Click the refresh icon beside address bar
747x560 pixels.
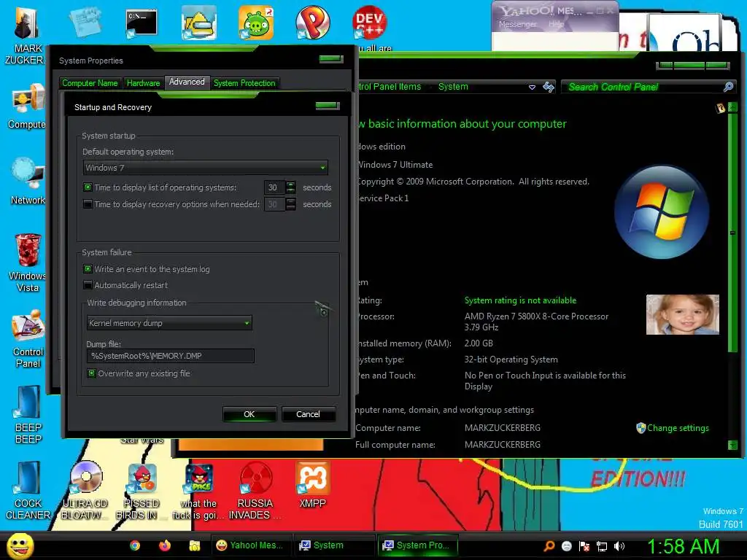coord(549,87)
